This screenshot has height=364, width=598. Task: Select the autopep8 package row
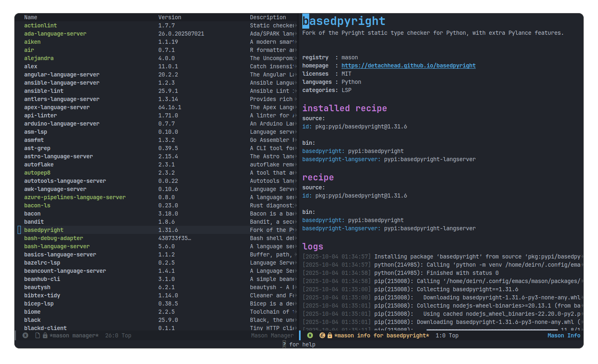(157, 173)
